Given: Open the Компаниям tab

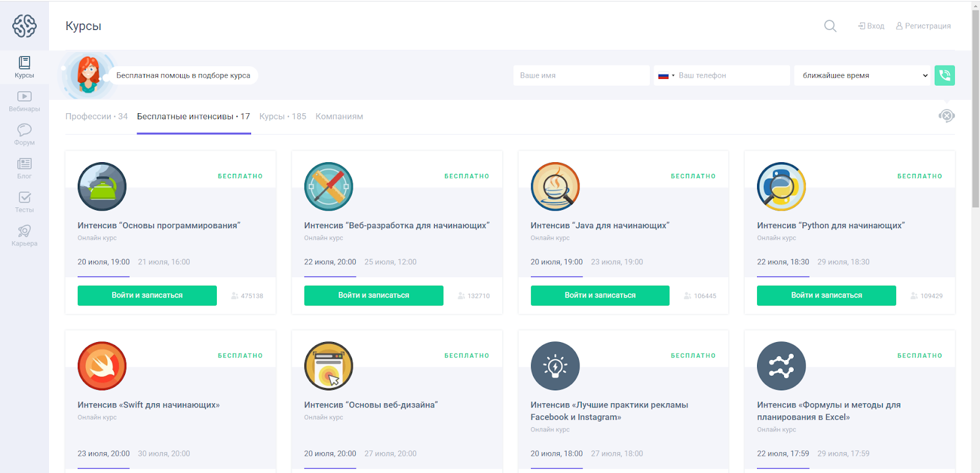Looking at the screenshot, I should (339, 116).
